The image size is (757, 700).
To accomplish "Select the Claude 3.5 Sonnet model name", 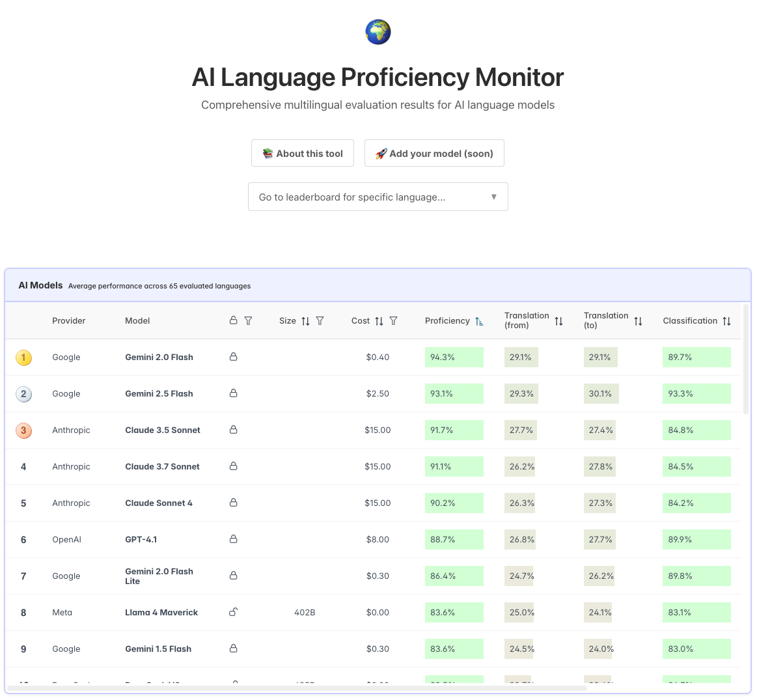I will coord(162,430).
